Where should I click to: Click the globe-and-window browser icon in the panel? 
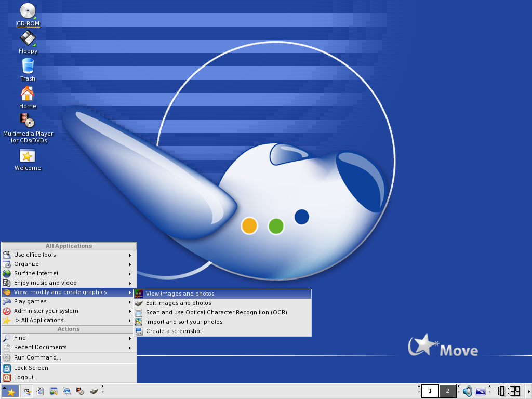54,392
